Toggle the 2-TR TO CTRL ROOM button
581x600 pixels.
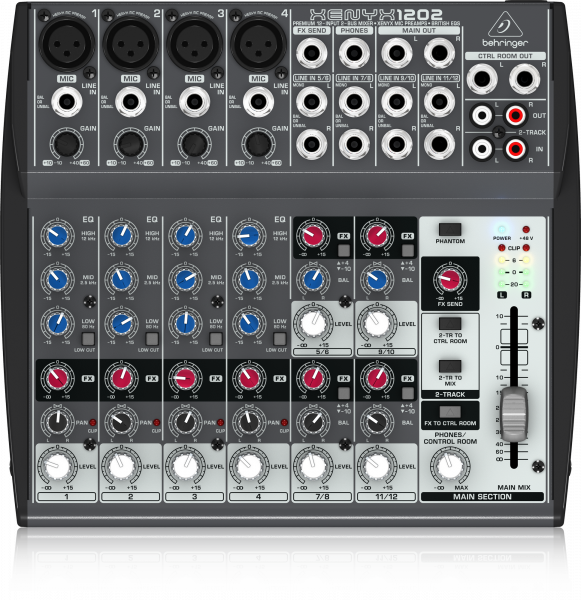tap(450, 324)
